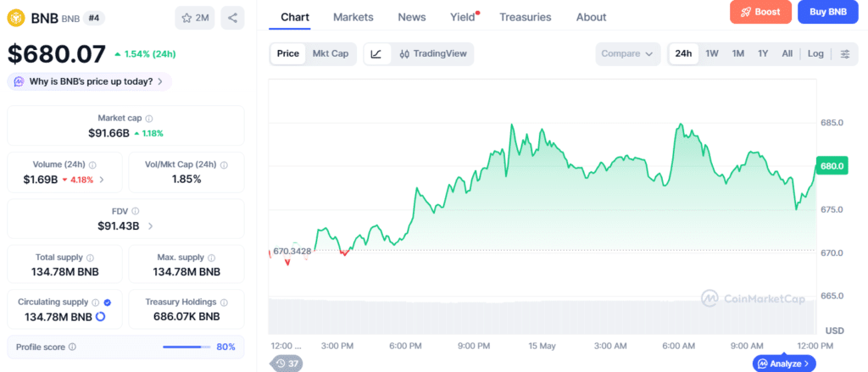Click the Analyze button
868x372 pixels.
[x=784, y=364]
